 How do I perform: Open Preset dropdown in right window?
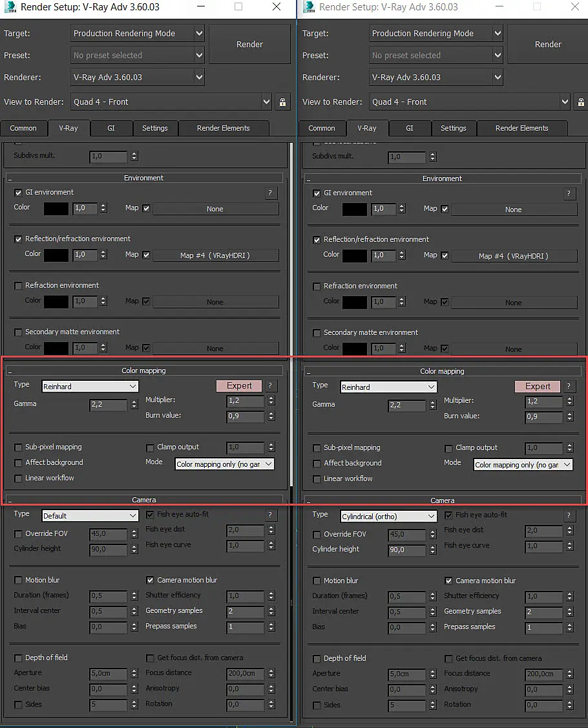[x=436, y=55]
